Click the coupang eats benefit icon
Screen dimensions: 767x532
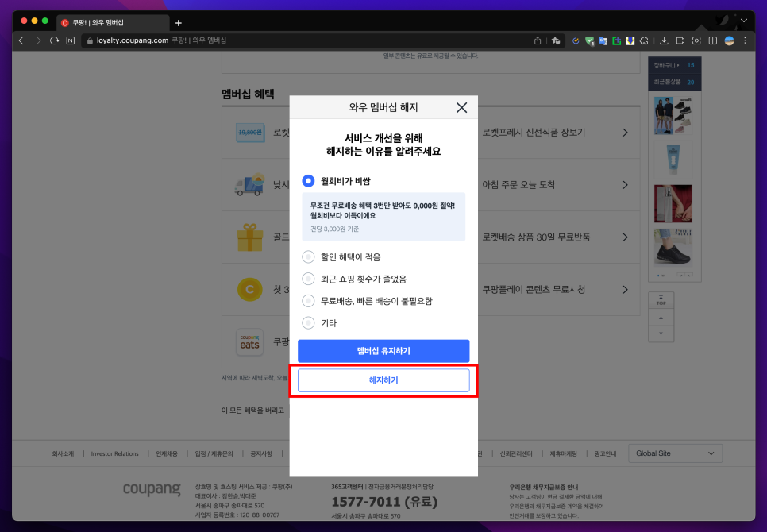click(x=249, y=341)
